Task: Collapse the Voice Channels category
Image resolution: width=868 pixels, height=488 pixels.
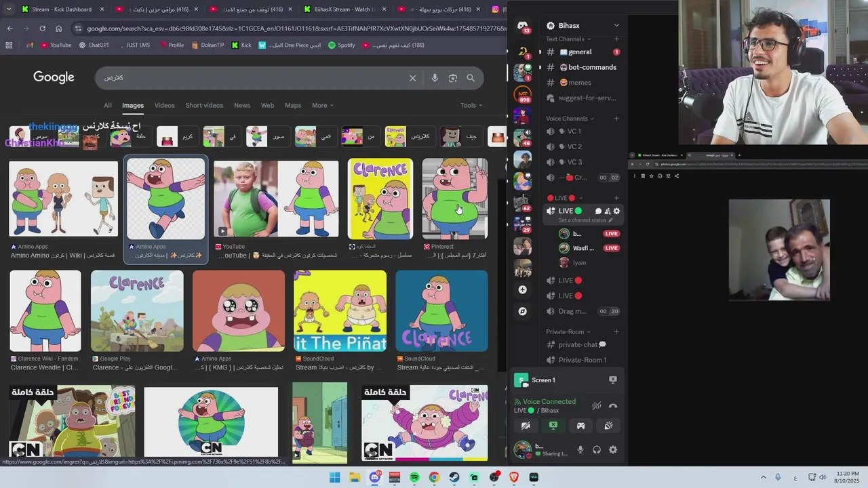Action: (571, 119)
